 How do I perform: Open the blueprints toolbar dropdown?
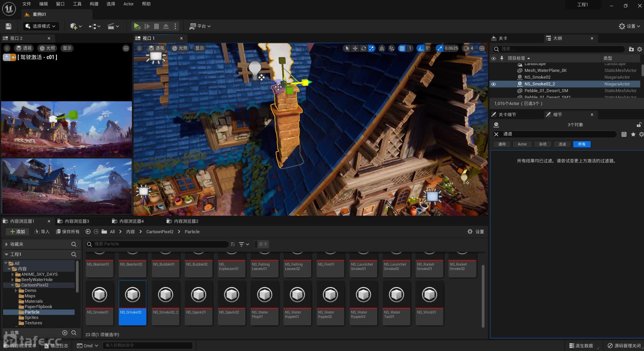coord(94,26)
